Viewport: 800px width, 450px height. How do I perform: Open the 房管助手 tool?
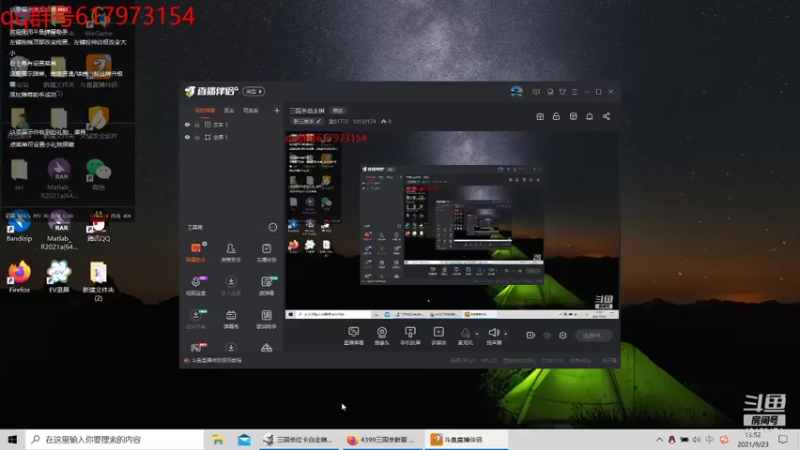[231, 252]
